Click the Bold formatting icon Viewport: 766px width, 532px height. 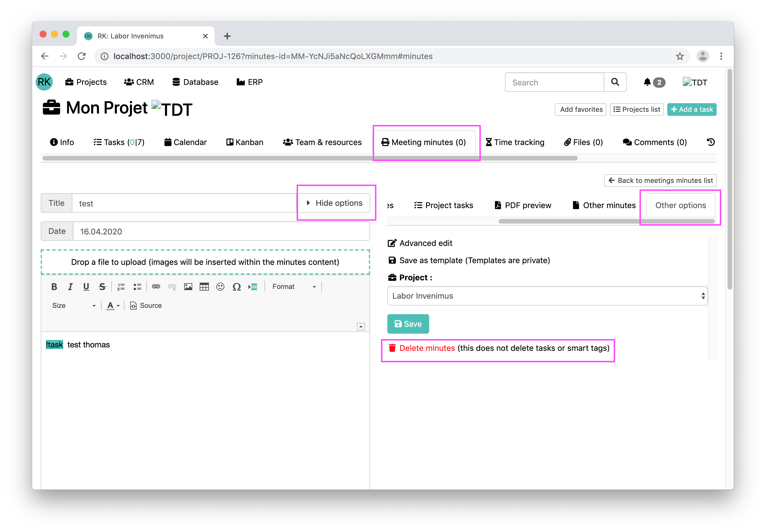pyautogui.click(x=54, y=287)
